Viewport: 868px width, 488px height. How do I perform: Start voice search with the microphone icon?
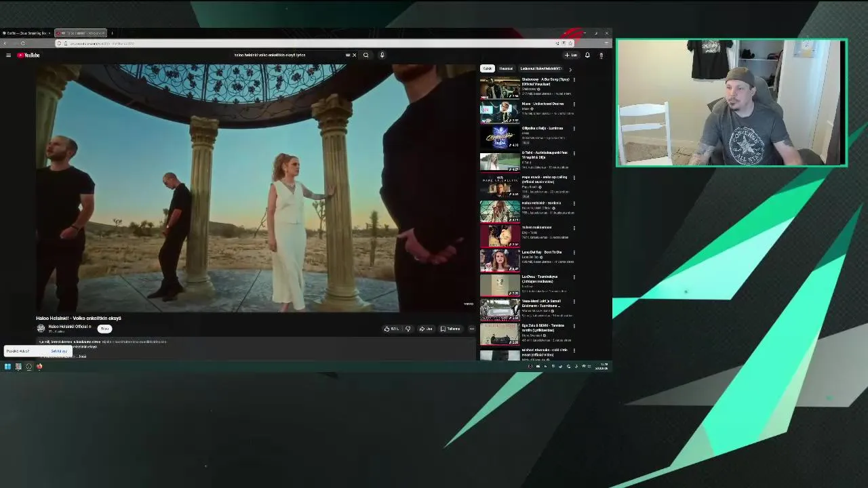coord(382,55)
